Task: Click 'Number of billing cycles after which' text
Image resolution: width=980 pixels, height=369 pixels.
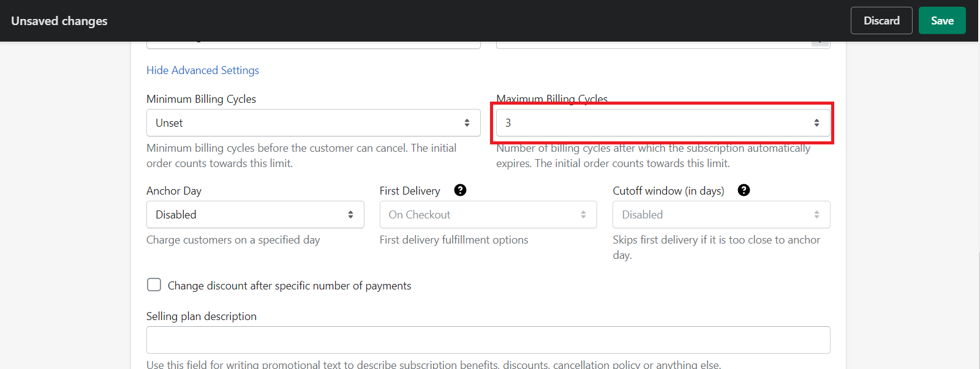Action: click(654, 155)
